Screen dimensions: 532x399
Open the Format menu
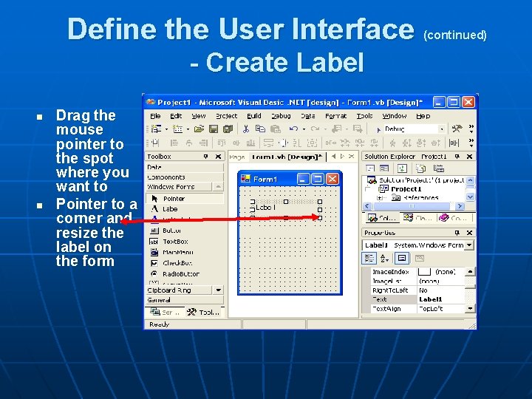[x=336, y=116]
